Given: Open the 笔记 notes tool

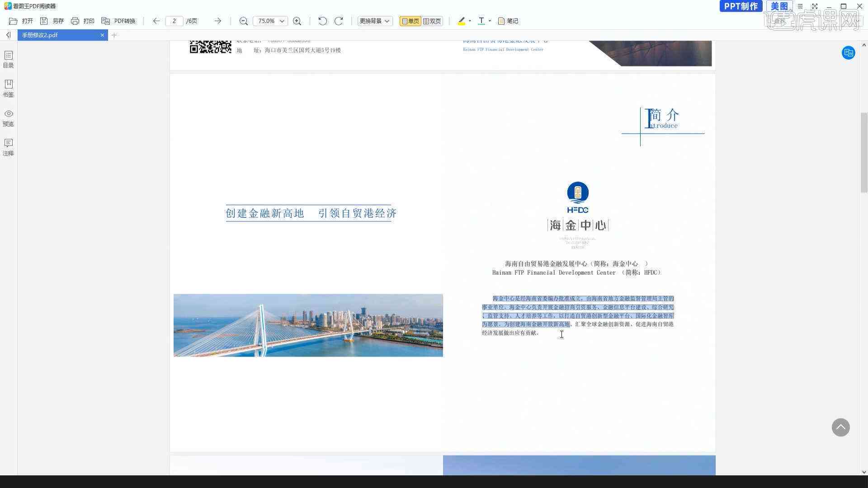Looking at the screenshot, I should (x=508, y=21).
